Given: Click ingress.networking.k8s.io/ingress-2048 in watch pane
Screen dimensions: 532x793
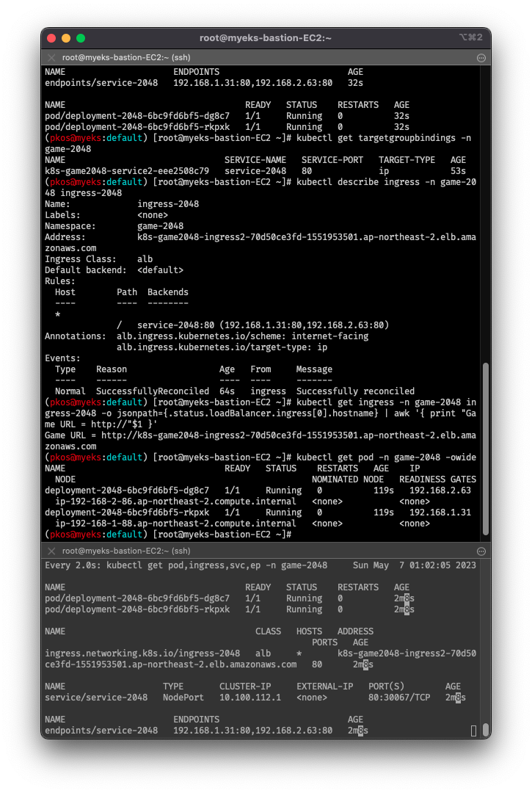Looking at the screenshot, I should pyautogui.click(x=142, y=653).
